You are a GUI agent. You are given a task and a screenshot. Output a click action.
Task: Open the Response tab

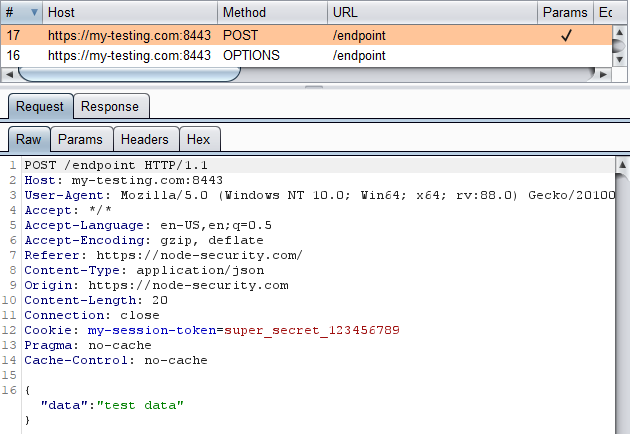pyautogui.click(x=110, y=106)
